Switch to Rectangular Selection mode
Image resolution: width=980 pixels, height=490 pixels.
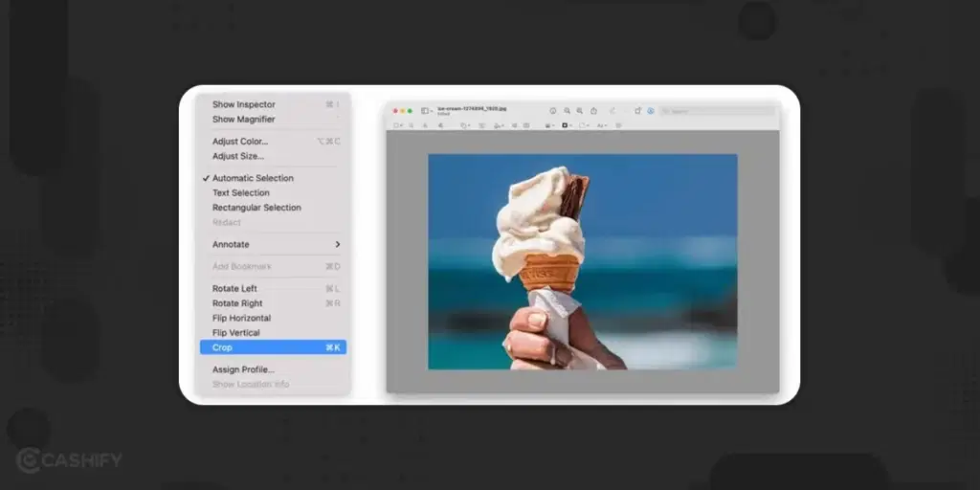point(273,208)
